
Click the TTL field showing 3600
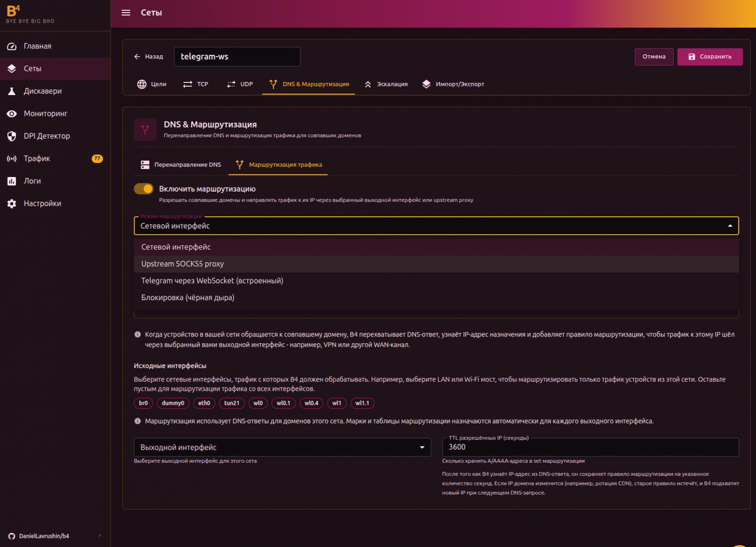coord(590,447)
